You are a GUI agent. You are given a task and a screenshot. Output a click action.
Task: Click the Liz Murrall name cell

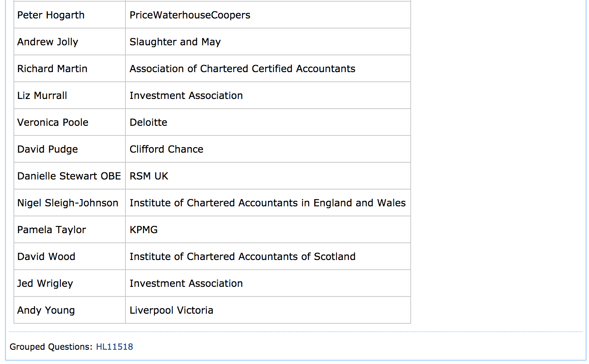(x=42, y=96)
